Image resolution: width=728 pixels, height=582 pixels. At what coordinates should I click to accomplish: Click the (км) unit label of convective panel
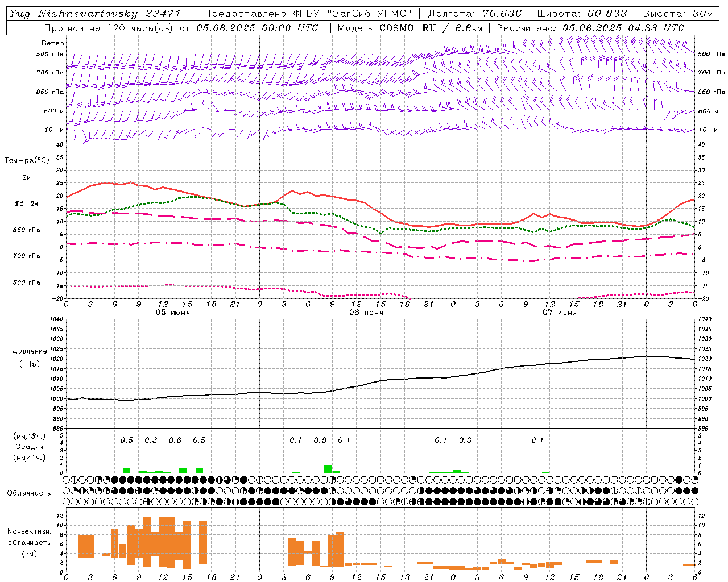pyautogui.click(x=30, y=554)
